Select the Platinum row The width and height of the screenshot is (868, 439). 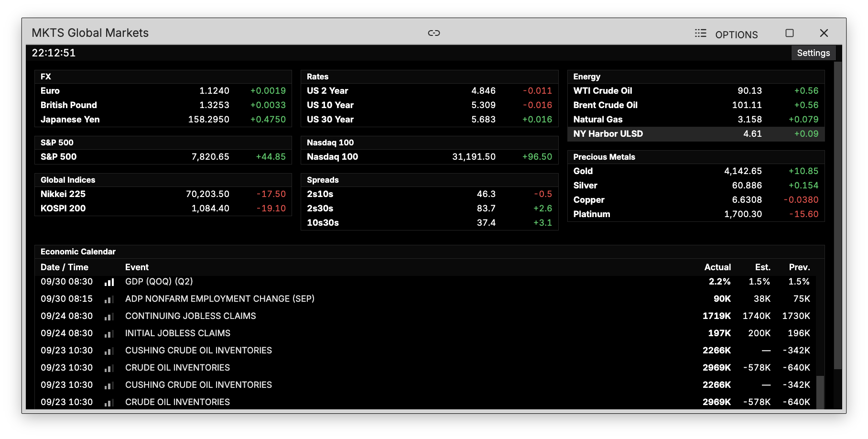tap(696, 214)
